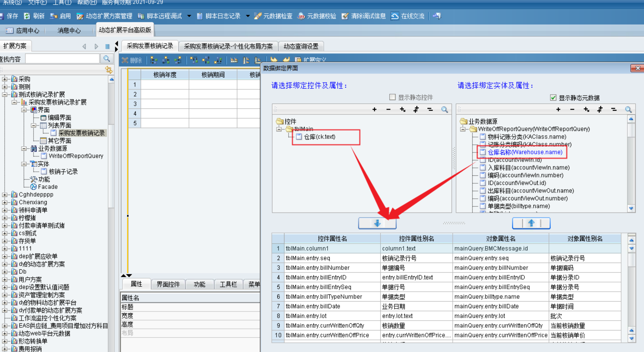Check the 仓库(ck.text) control checkbox
644x352 pixels.
(x=299, y=137)
